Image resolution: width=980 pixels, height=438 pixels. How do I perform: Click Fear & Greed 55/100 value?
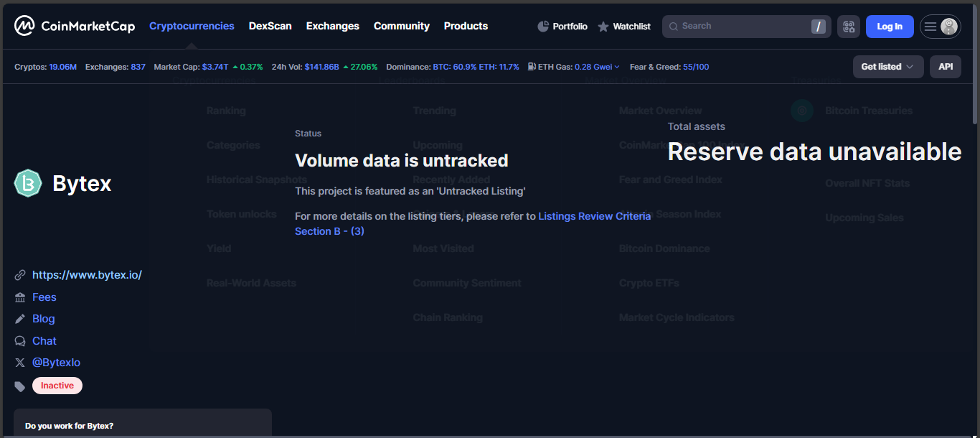[696, 67]
